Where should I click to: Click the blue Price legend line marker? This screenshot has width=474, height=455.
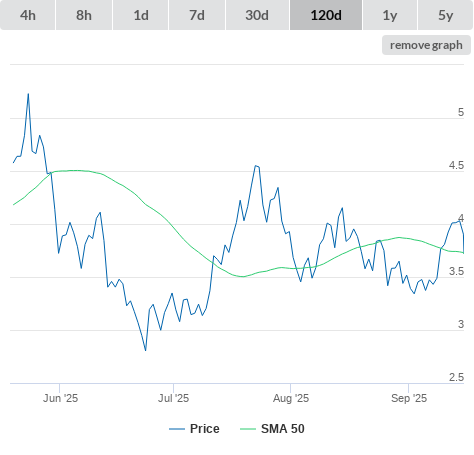pyautogui.click(x=177, y=429)
